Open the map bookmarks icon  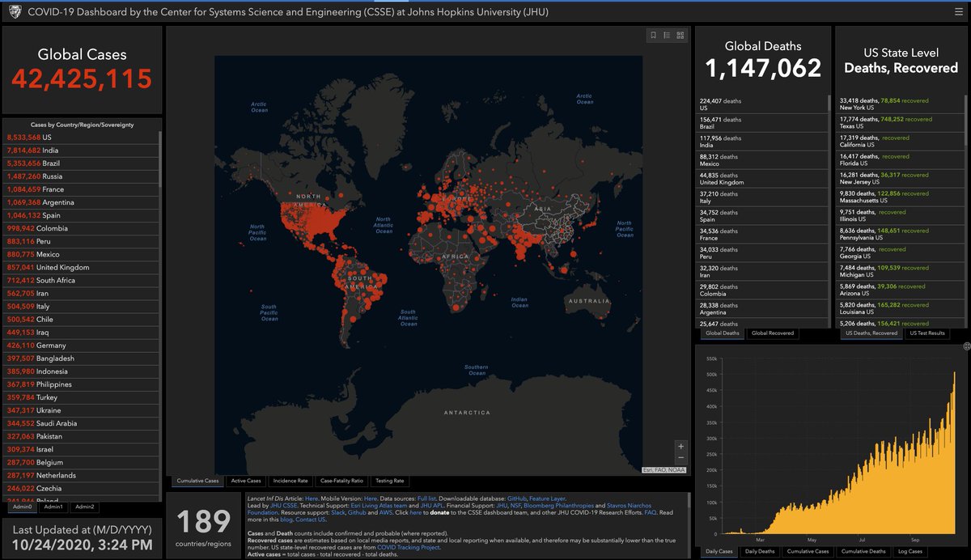654,35
